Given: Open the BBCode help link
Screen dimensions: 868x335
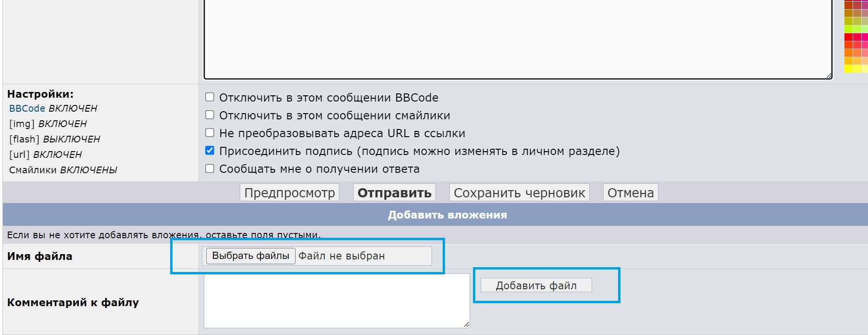Looking at the screenshot, I should pos(27,108).
